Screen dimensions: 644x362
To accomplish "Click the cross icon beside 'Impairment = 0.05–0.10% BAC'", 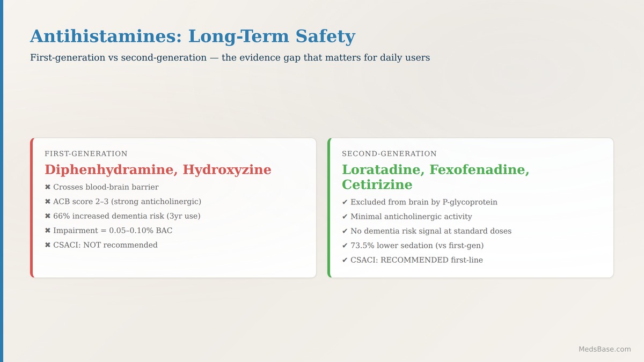I will 48,231.
